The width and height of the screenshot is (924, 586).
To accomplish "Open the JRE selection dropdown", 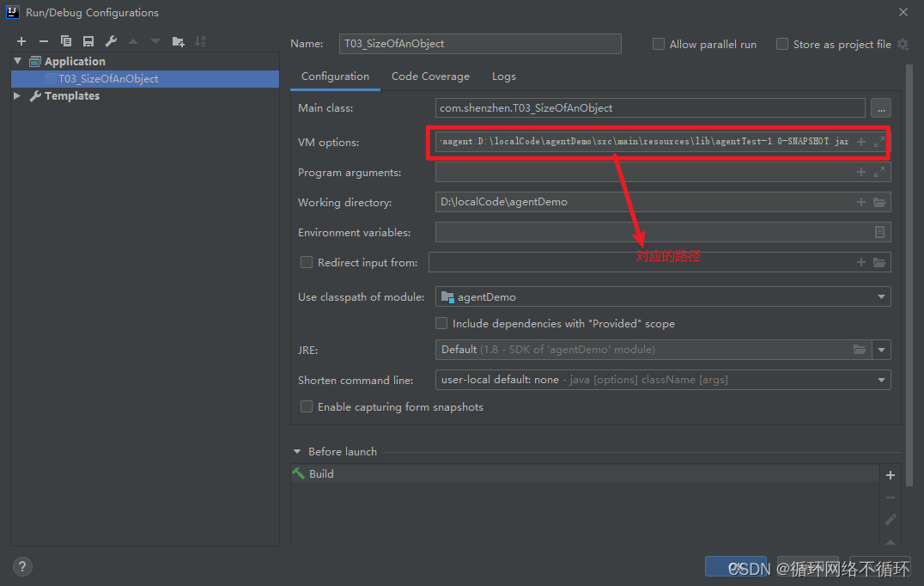I will (x=881, y=350).
